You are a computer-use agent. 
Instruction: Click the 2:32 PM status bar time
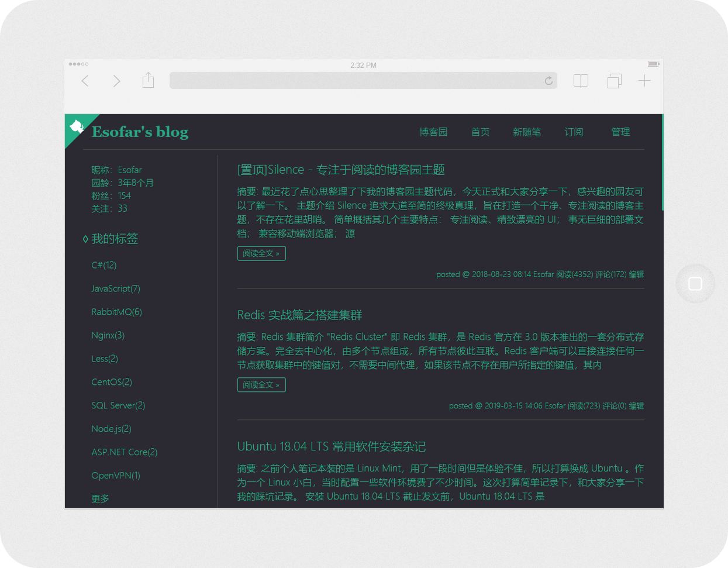(x=364, y=65)
